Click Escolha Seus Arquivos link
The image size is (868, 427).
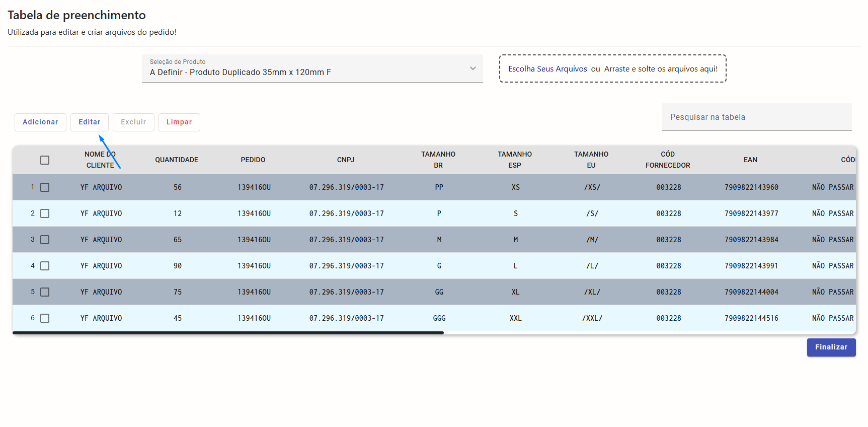click(547, 69)
